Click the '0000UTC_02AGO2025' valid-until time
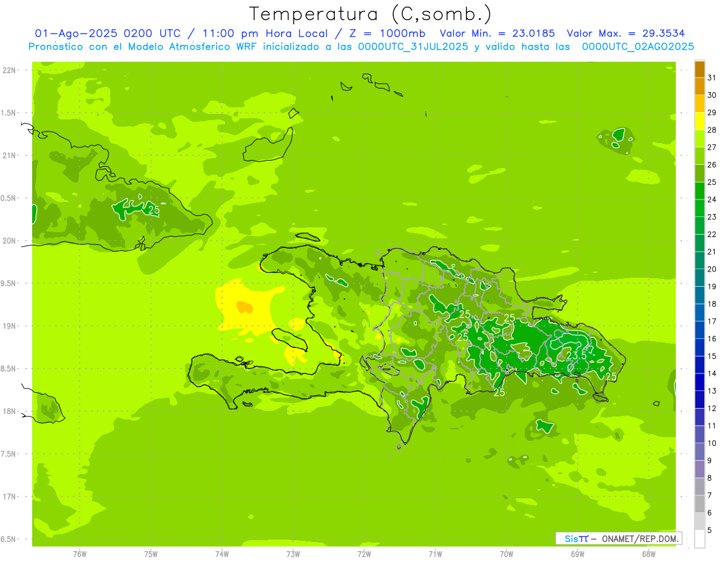Screen dimensions: 728x562 point(638,47)
